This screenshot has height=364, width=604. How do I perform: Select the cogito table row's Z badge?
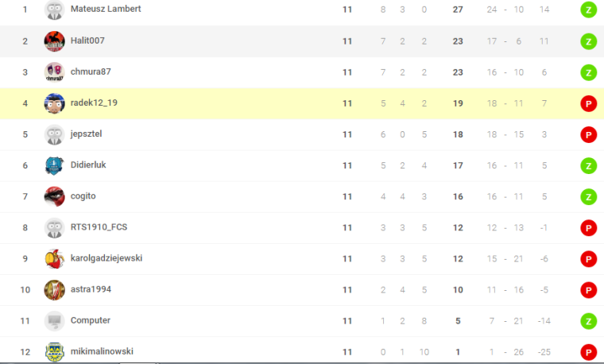tap(588, 197)
